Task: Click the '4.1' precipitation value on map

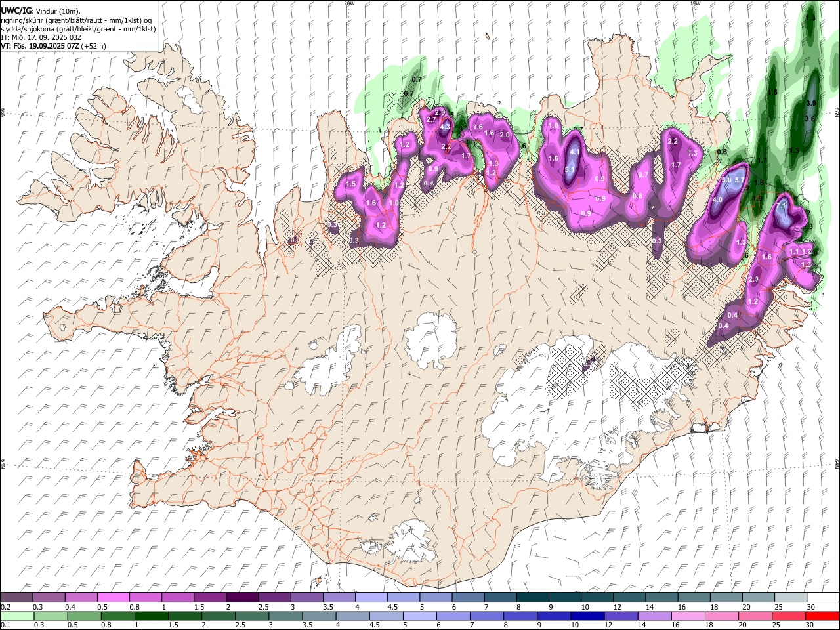Action: tap(575, 152)
